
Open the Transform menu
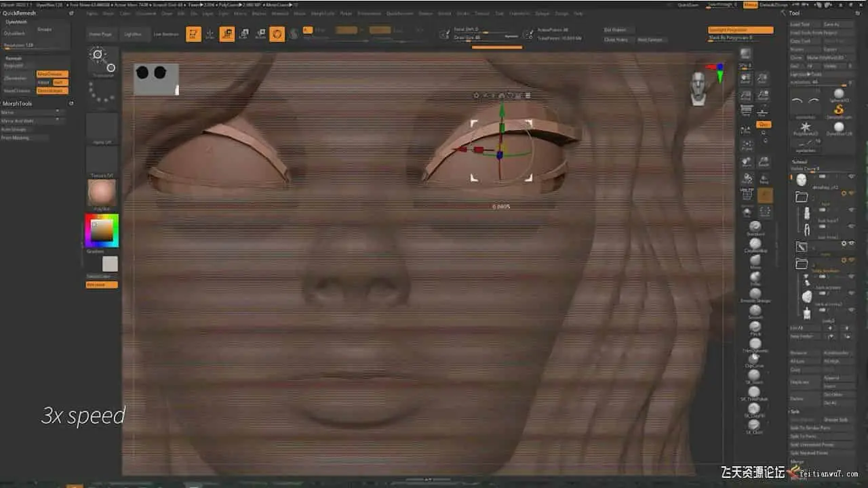(x=520, y=14)
